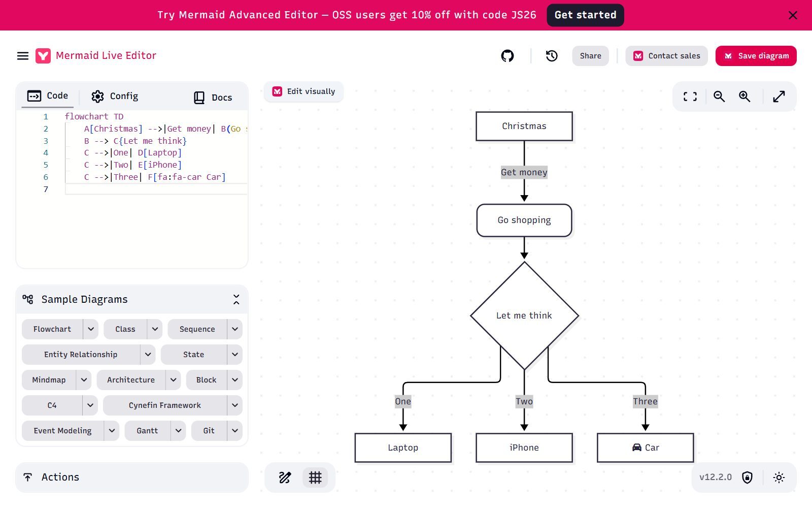The width and height of the screenshot is (812, 508).
Task: Open the Entity Relationship dropdown arrow
Action: [x=148, y=355]
